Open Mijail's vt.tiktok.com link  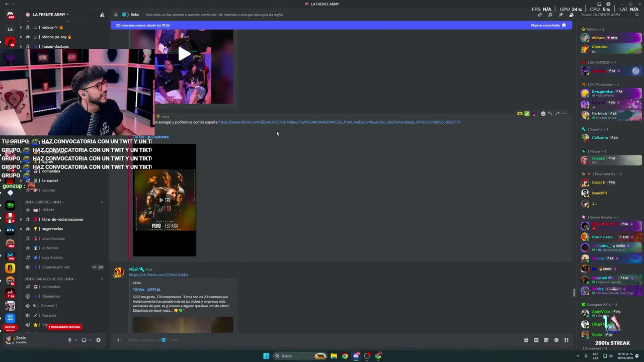[158, 275]
